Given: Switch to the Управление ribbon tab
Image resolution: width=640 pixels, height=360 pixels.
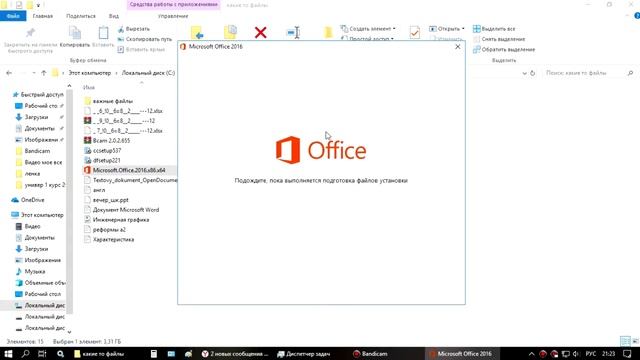Looking at the screenshot, I should pyautogui.click(x=173, y=16).
